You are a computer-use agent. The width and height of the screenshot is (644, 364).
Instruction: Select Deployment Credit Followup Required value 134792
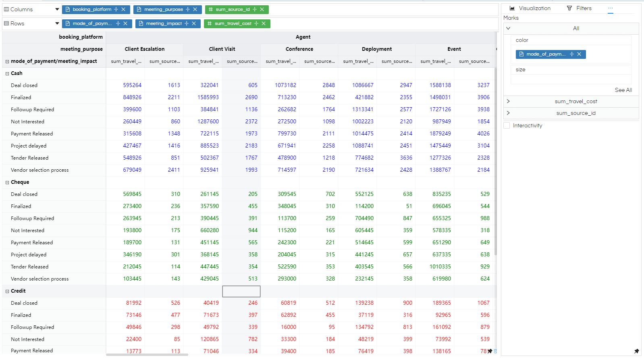(x=364, y=327)
